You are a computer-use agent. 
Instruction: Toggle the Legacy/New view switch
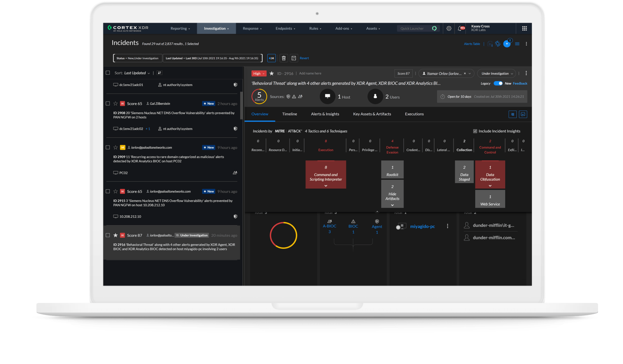(x=498, y=83)
